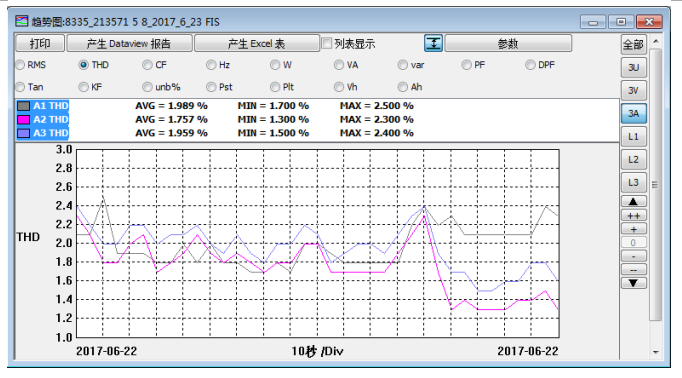
Task: Click the scrollbar up arrow
Action: tap(656, 41)
